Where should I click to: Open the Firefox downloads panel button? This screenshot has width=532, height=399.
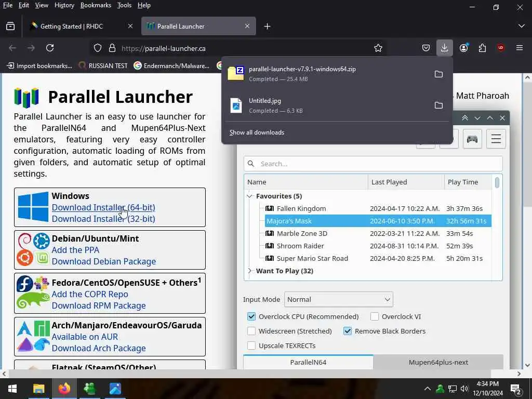pyautogui.click(x=445, y=48)
